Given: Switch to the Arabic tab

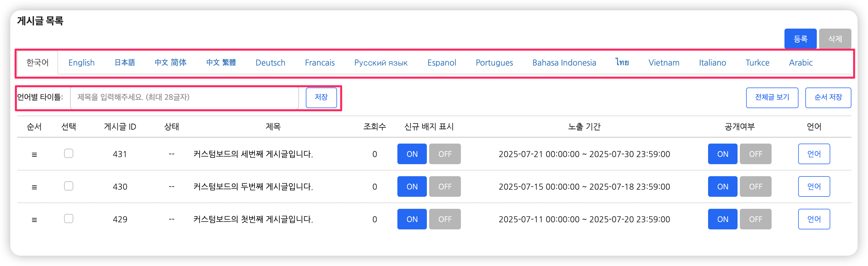Looking at the screenshot, I should [x=800, y=63].
